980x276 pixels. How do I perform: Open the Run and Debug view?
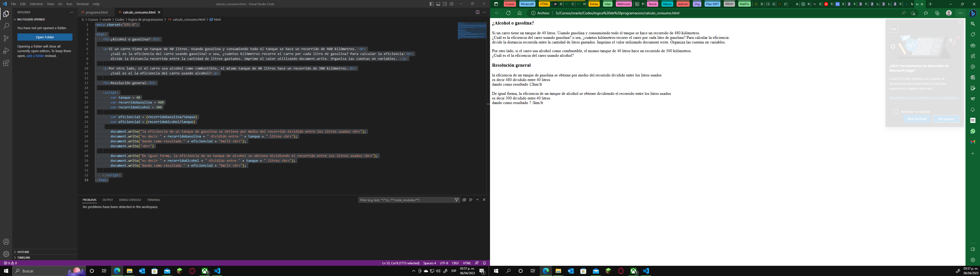coord(6,51)
